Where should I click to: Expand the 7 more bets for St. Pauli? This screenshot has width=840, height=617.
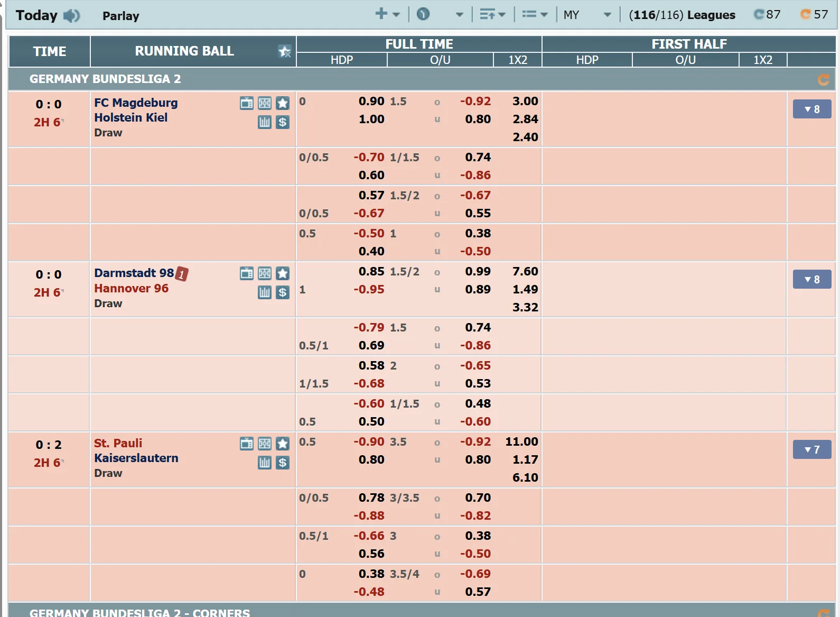coord(812,450)
